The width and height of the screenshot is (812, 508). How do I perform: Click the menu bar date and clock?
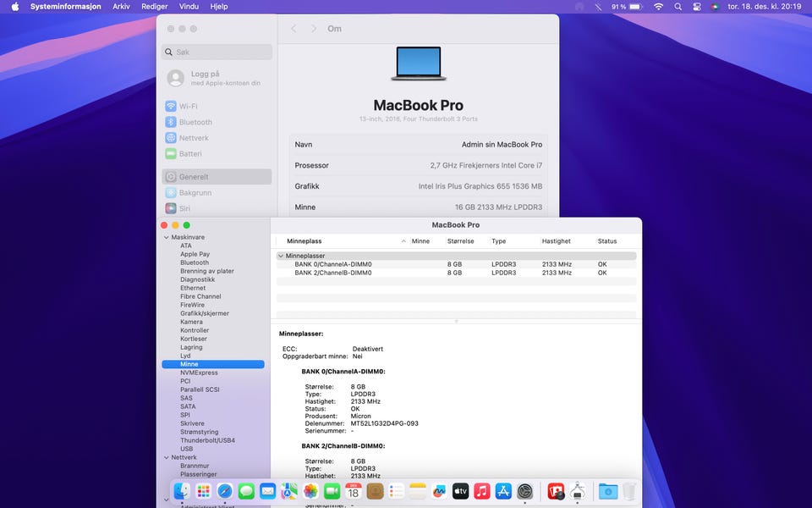(x=765, y=7)
